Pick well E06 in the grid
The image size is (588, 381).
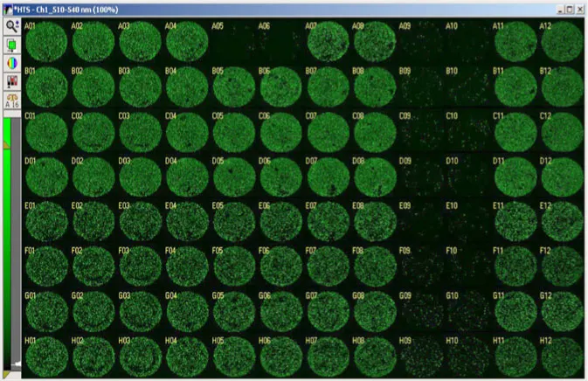coord(280,223)
